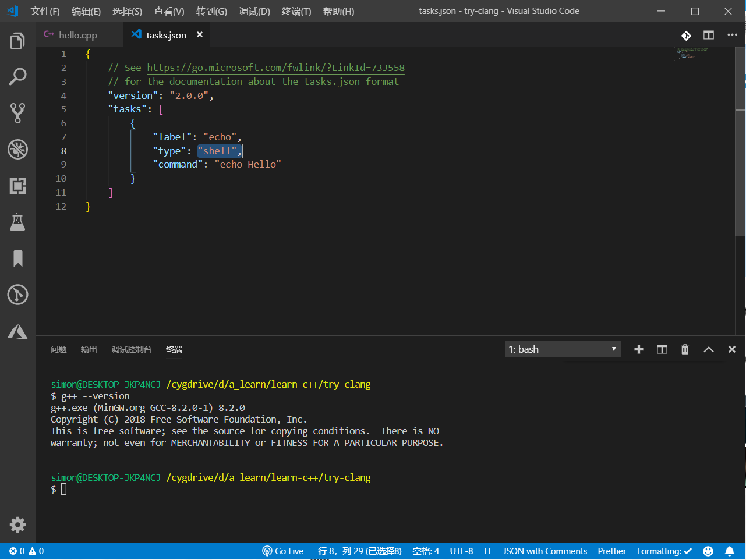The image size is (746, 560).
Task: Click the editor minimap preview
Action: tap(692, 54)
